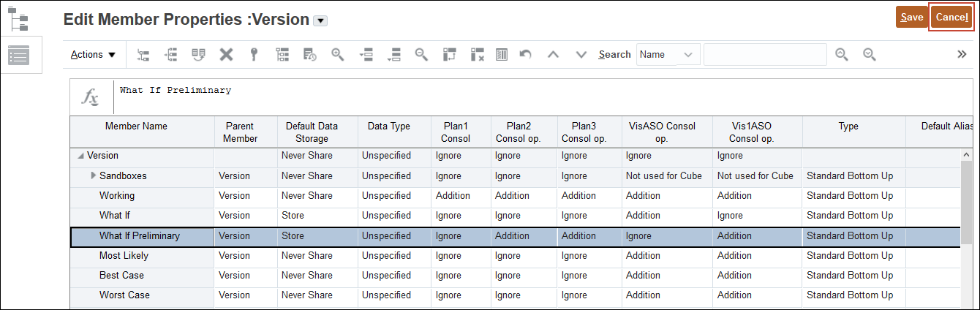Click Default Data Storage column header

[317, 132]
